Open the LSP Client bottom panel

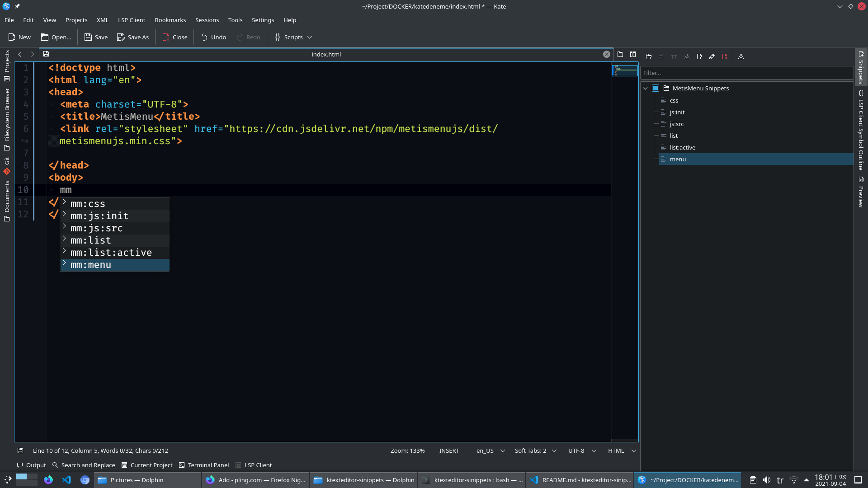click(254, 465)
